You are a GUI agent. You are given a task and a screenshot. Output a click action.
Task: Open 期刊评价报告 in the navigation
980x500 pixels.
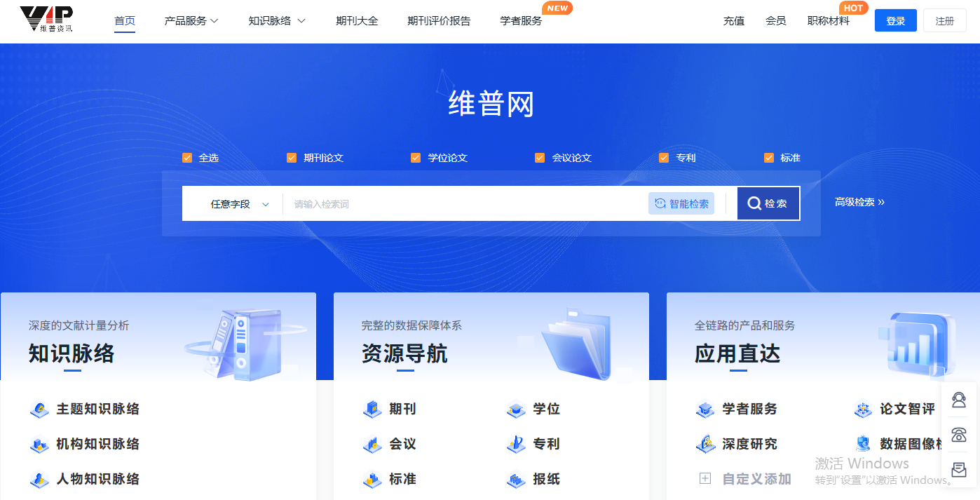pos(439,21)
